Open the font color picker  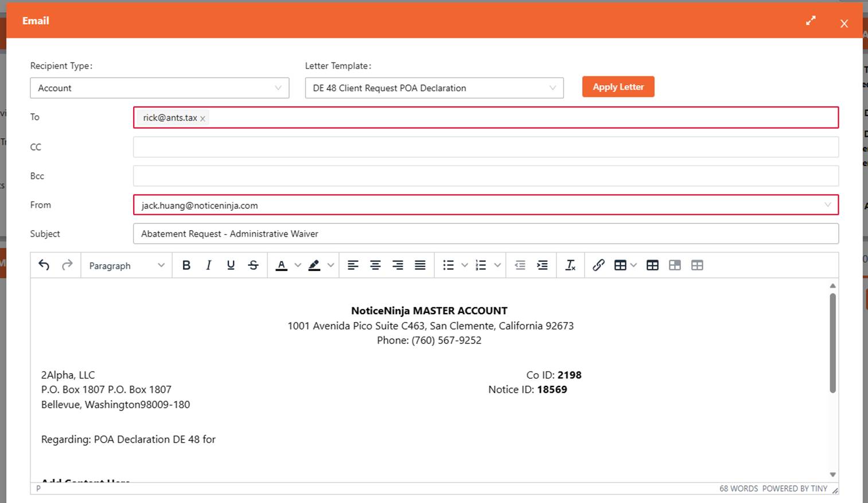[x=298, y=265]
